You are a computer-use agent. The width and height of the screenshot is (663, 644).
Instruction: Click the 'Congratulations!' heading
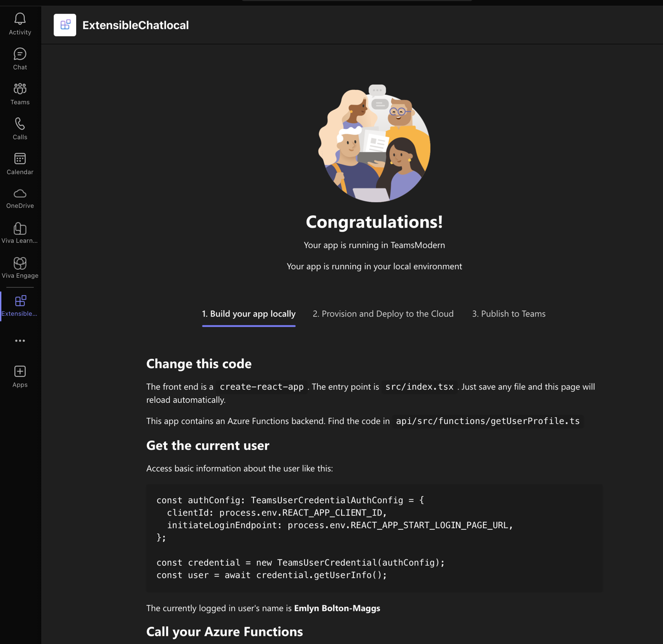coord(374,222)
